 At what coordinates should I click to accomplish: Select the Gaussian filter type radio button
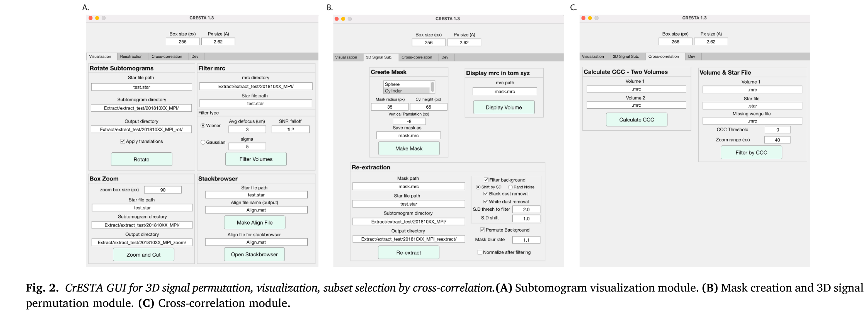click(x=203, y=142)
